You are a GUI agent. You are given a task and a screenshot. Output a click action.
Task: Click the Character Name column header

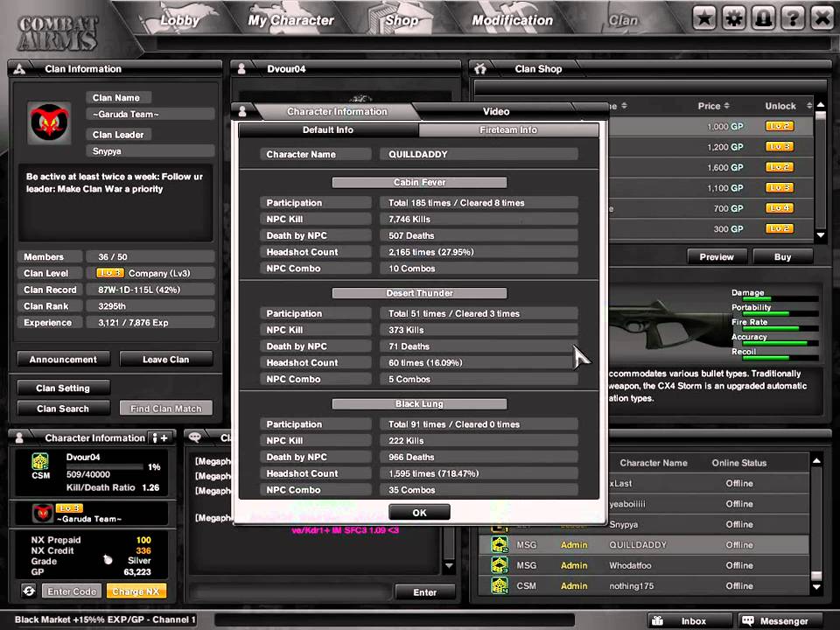(x=653, y=463)
